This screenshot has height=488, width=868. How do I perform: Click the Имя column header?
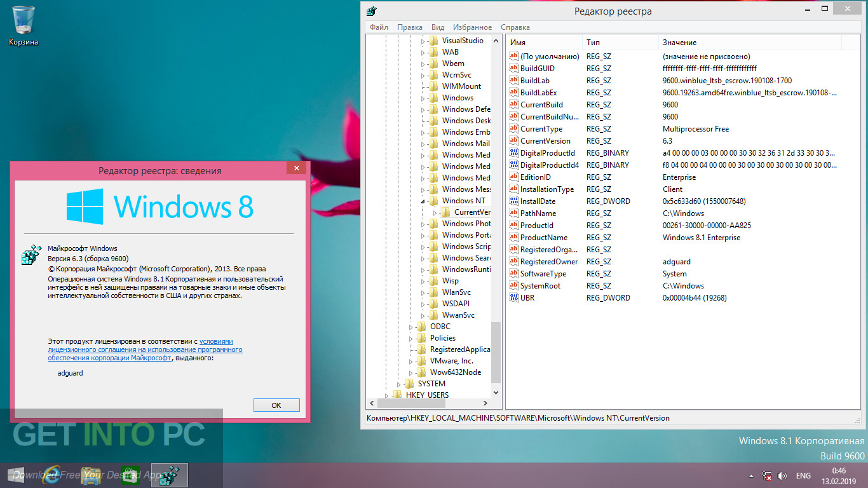[545, 42]
